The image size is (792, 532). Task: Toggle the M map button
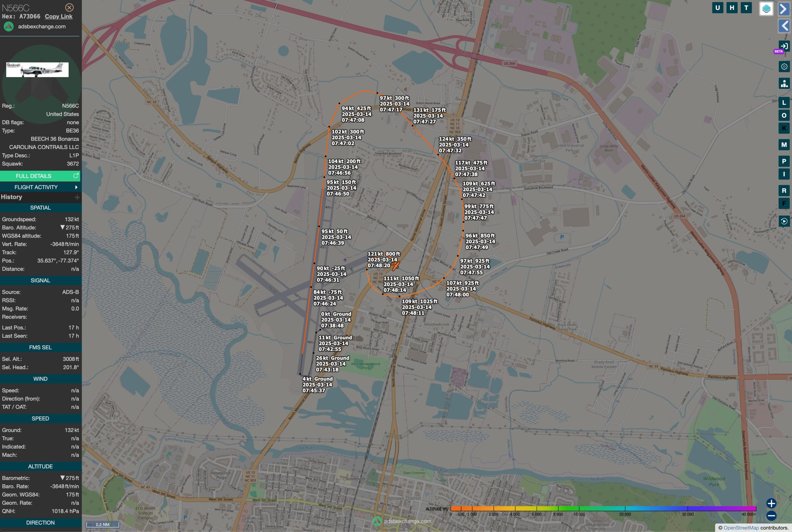[784, 145]
